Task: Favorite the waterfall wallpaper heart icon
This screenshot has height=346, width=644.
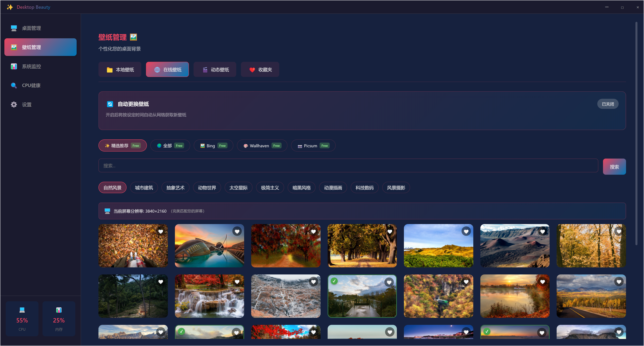Action: tap(237, 282)
